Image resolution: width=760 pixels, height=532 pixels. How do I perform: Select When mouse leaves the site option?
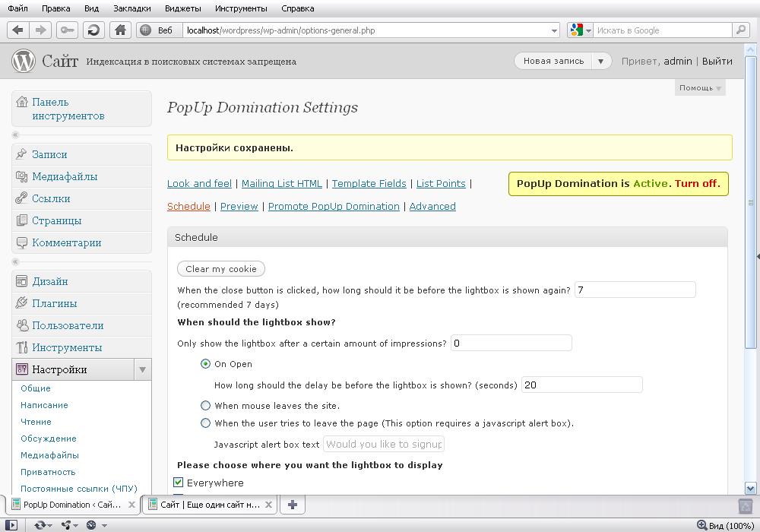click(x=205, y=406)
